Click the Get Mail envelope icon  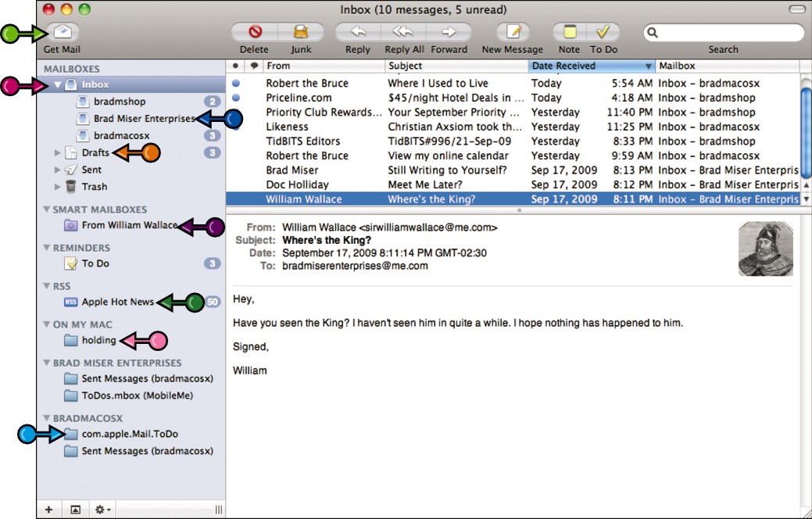(63, 32)
